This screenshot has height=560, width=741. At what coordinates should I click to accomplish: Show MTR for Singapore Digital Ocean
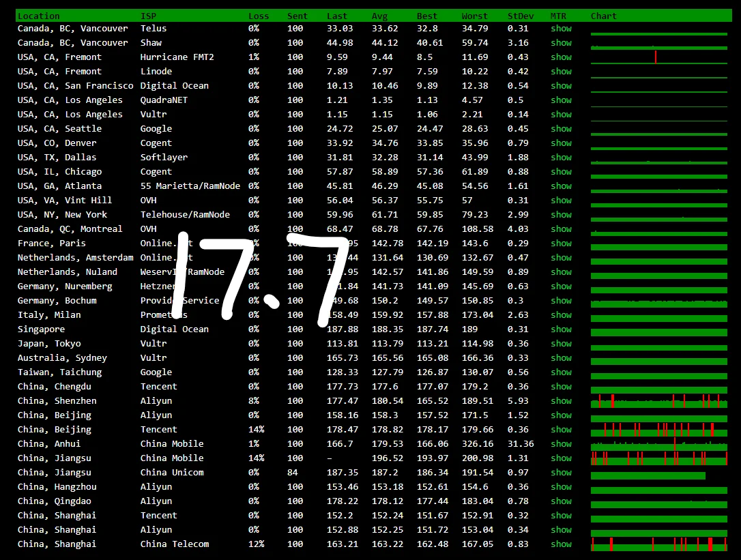click(x=561, y=329)
